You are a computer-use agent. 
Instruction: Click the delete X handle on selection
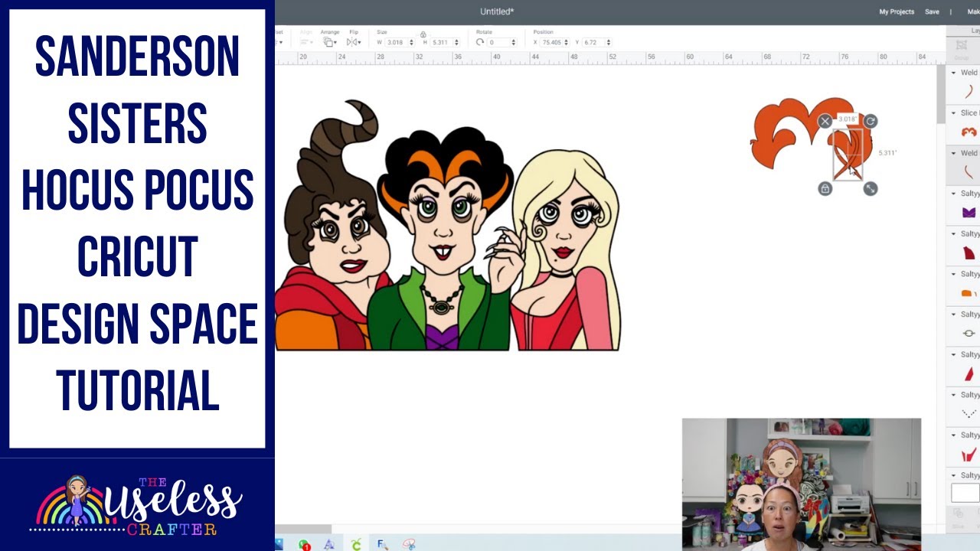click(x=825, y=121)
